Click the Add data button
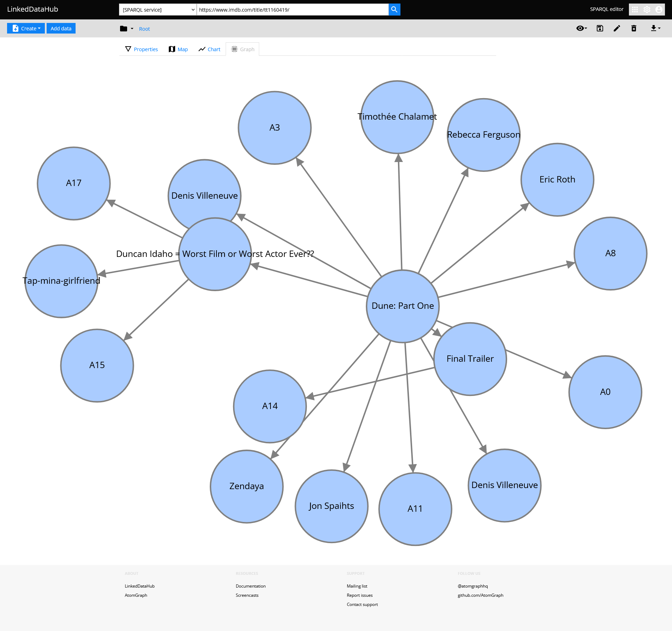Screen dimensions: 672x631 61,28
